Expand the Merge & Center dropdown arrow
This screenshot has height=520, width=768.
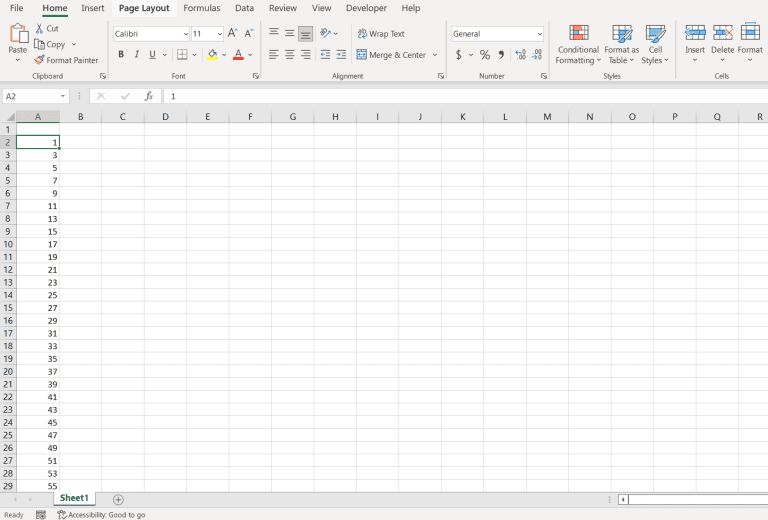[435, 55]
